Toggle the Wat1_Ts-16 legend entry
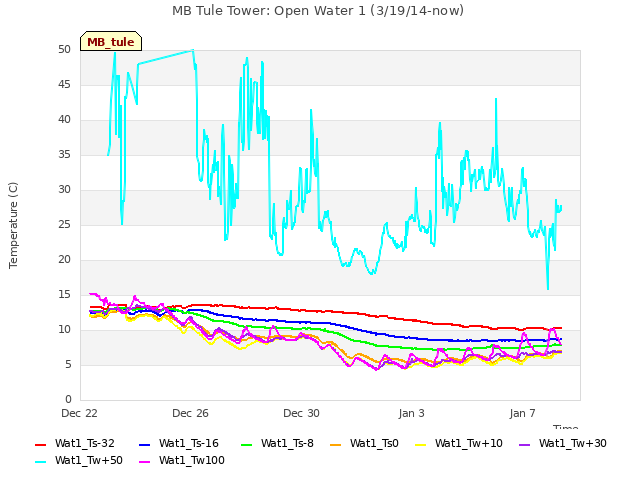 coord(179,444)
